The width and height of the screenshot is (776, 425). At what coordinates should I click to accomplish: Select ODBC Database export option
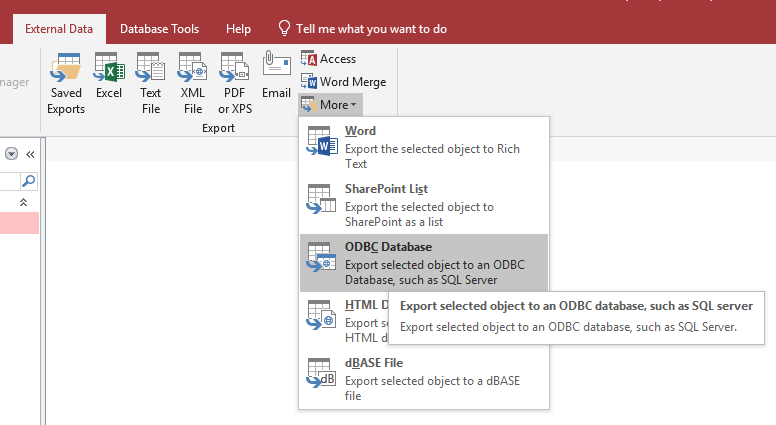(424, 263)
